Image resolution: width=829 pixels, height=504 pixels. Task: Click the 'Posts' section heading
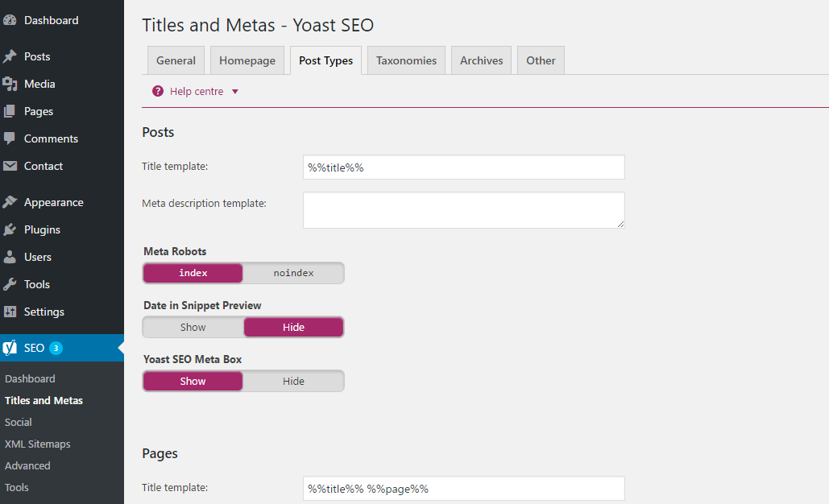pyautogui.click(x=158, y=132)
